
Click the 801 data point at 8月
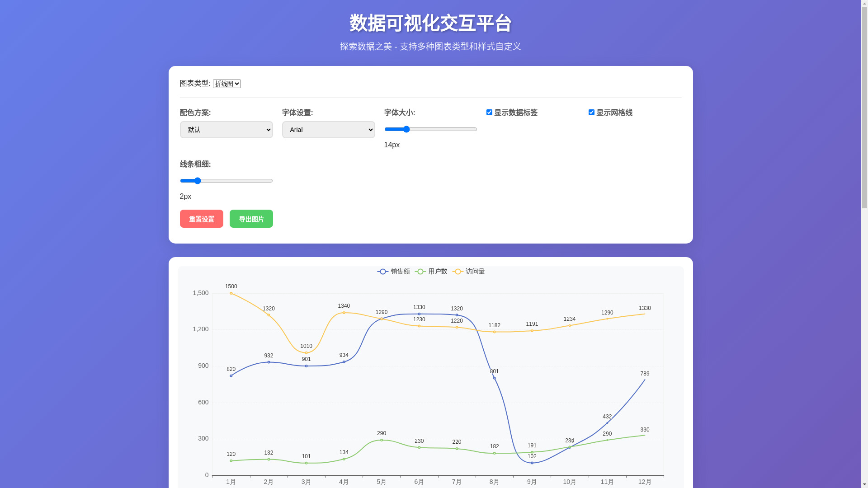coord(495,378)
